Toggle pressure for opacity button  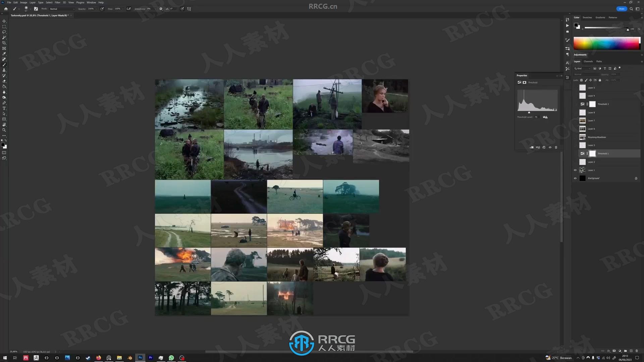(x=102, y=9)
